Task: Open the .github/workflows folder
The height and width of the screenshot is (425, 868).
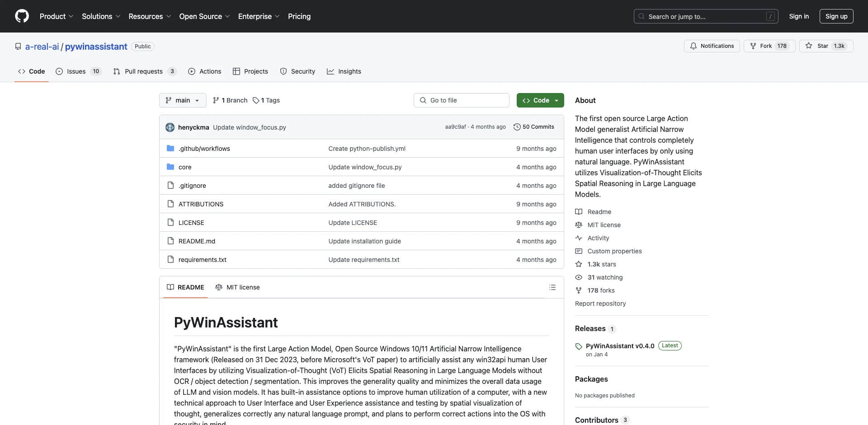Action: click(x=204, y=149)
